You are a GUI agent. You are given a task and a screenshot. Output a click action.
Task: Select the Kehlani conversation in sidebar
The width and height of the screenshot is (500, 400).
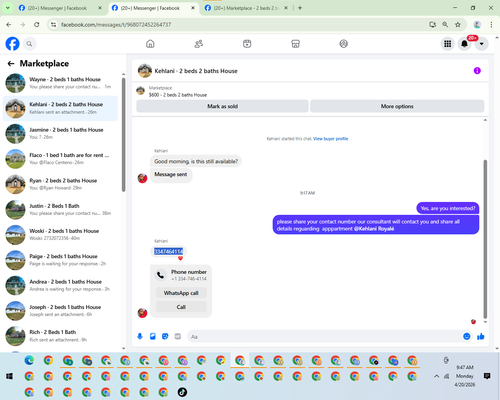[x=60, y=108]
